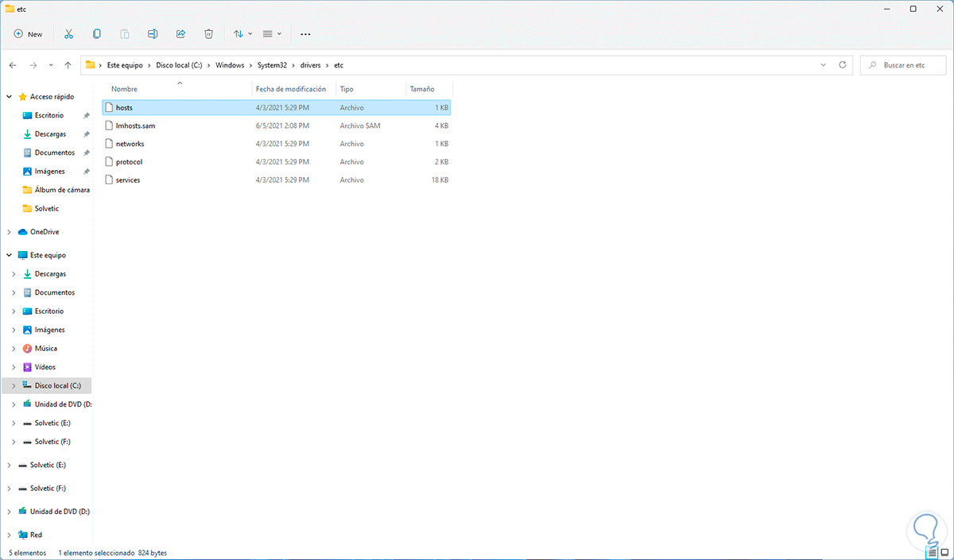This screenshot has height=560, width=954.
Task: Sort by the Nombre column header
Action: [x=124, y=89]
